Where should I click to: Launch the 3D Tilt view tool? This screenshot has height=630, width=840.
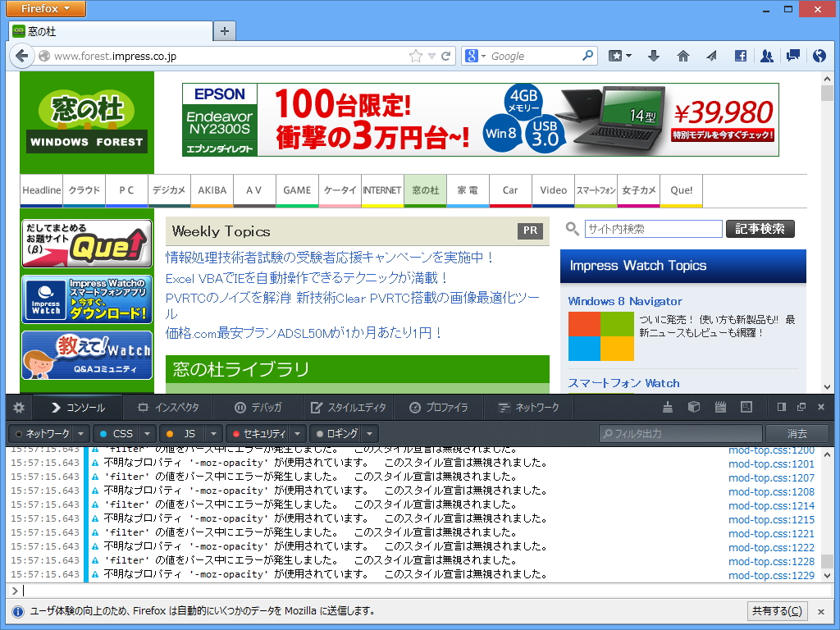click(693, 407)
